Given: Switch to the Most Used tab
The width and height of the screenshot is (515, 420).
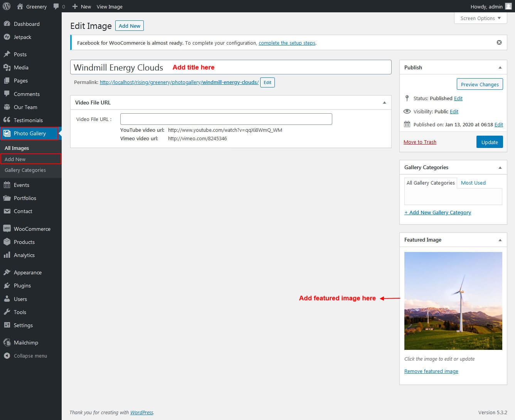Looking at the screenshot, I should tap(473, 183).
